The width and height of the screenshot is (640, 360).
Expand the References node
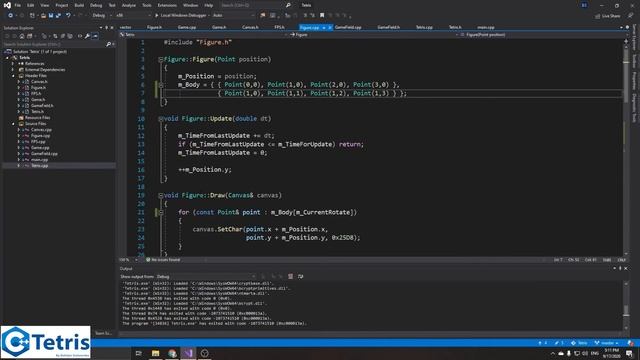[13, 64]
